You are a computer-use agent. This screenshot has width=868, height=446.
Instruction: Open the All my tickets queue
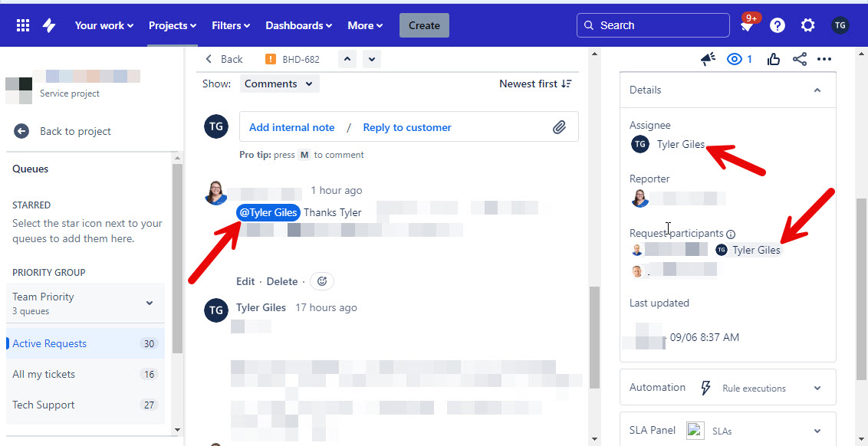click(85, 374)
